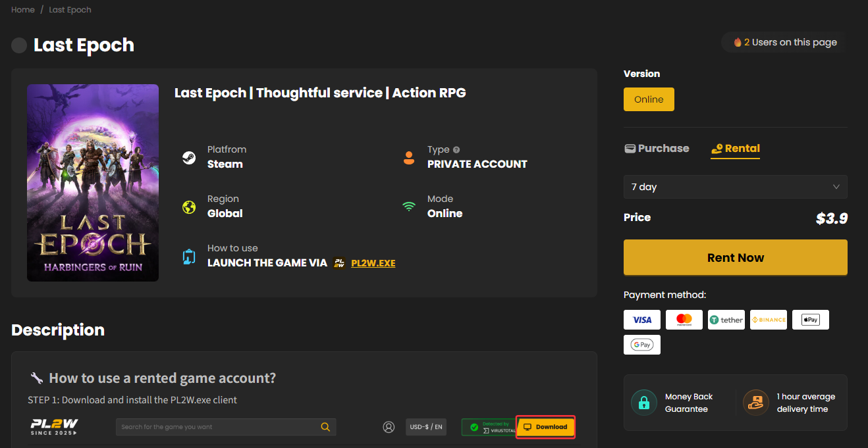
Task: Click the "STEP 1" instruction line
Action: (x=132, y=400)
